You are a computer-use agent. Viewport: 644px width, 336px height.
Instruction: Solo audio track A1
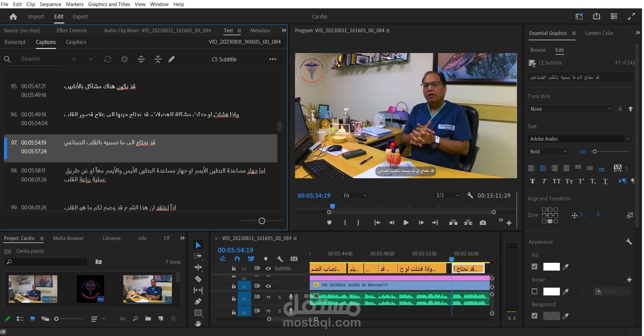coord(280,297)
